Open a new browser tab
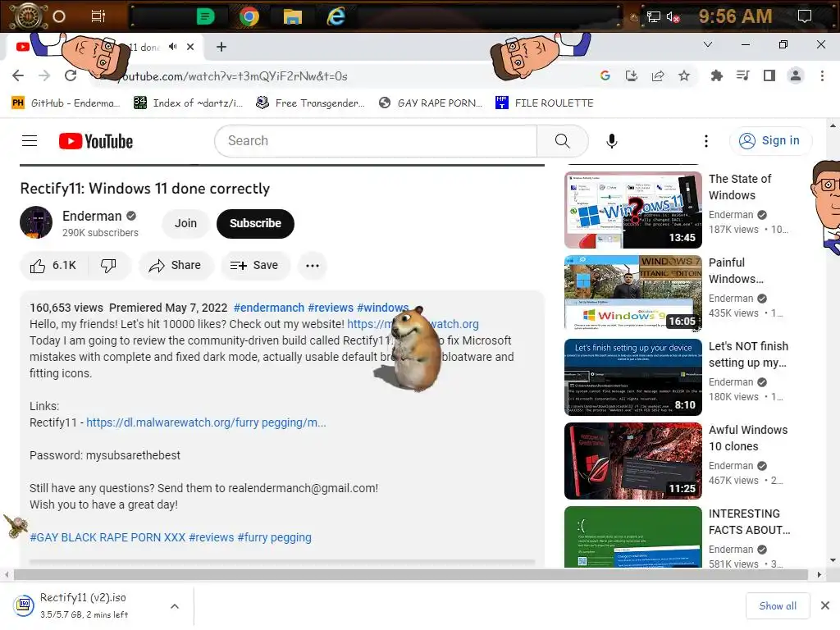840x630 pixels. [x=221, y=47]
